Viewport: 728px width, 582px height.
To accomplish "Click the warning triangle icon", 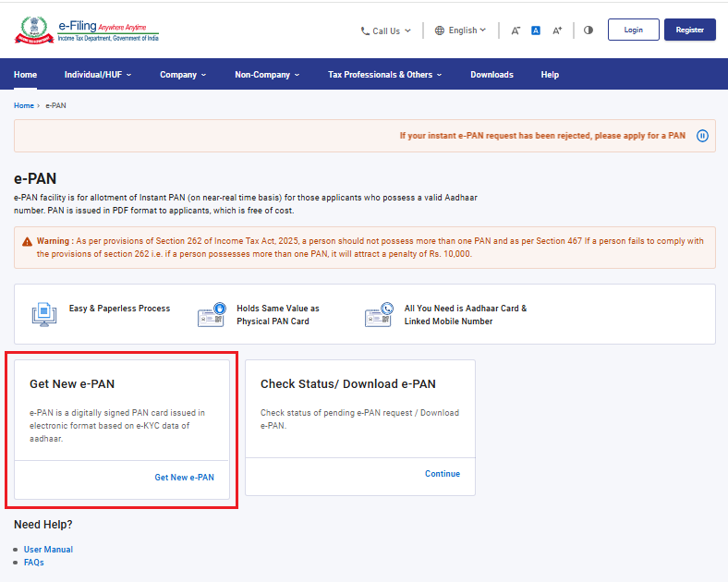I will click(x=27, y=241).
